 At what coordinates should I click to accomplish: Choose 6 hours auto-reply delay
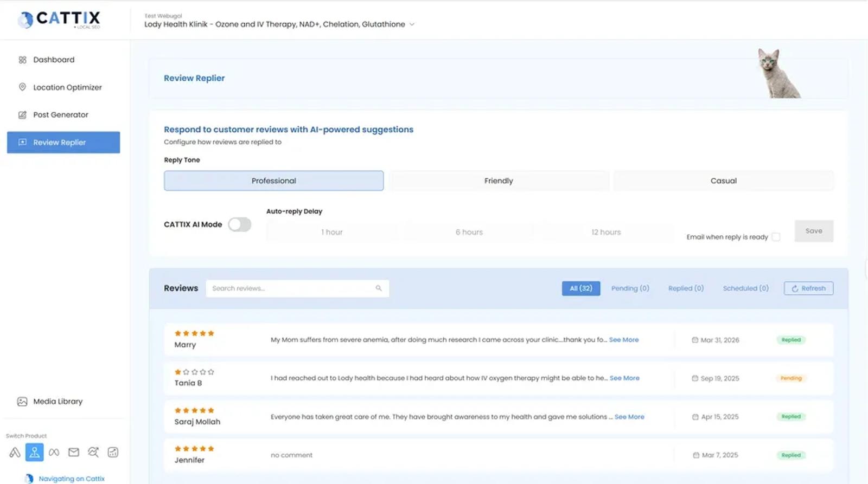469,232
